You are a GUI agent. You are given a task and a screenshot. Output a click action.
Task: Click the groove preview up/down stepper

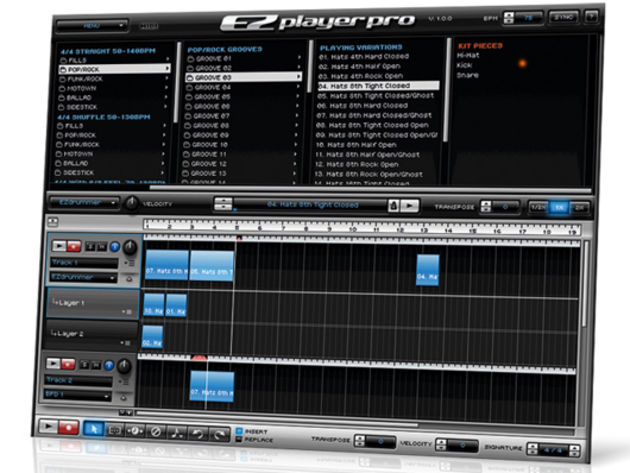pos(223,204)
